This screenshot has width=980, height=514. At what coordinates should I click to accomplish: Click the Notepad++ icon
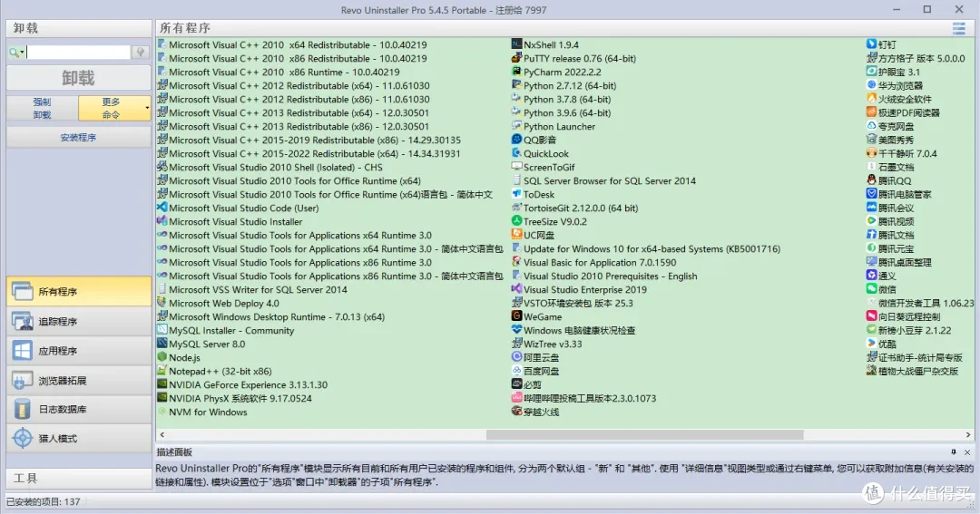(x=162, y=371)
